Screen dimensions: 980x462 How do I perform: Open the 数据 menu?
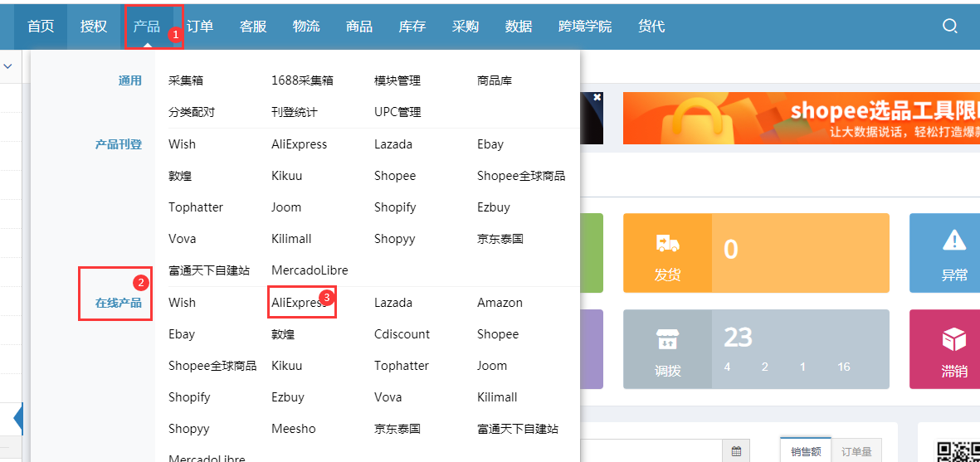click(518, 26)
